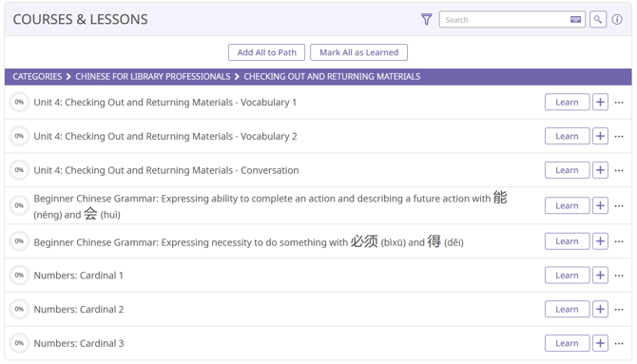This screenshot has width=637, height=364.
Task: Add Numbers: Cardinal 3 with plus icon
Action: (x=600, y=343)
